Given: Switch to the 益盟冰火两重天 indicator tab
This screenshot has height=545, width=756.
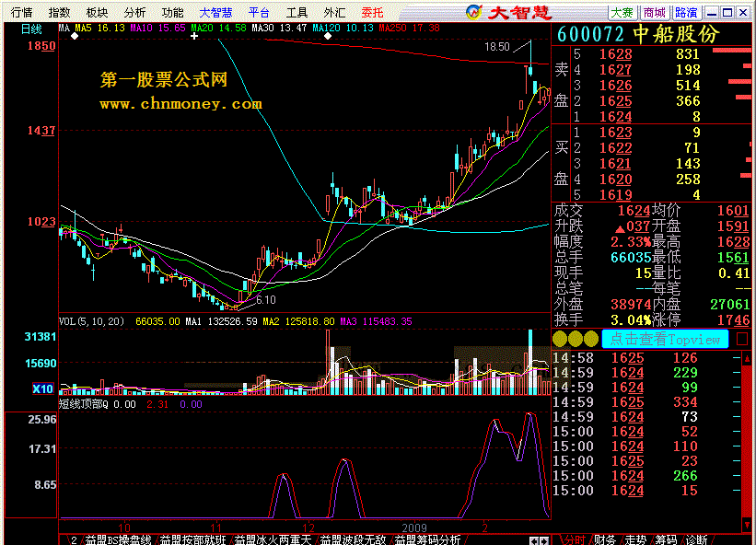Looking at the screenshot, I should click(x=272, y=539).
